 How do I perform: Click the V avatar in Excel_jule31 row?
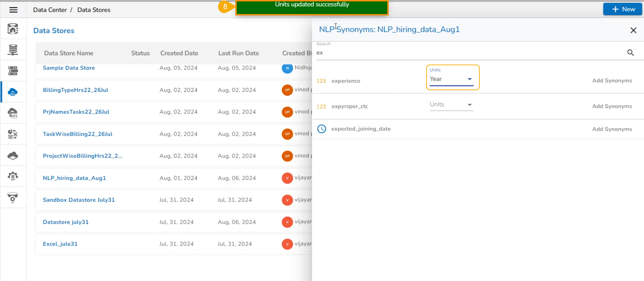(x=287, y=244)
